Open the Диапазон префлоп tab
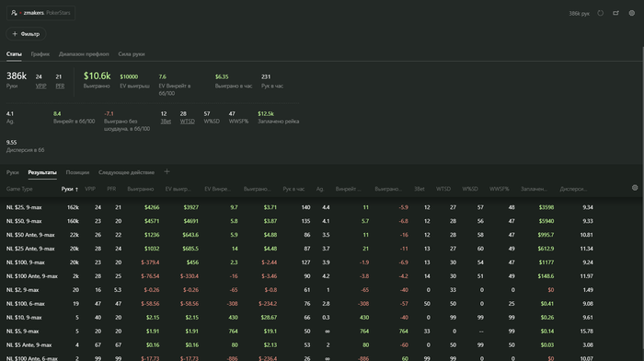 [x=84, y=53]
